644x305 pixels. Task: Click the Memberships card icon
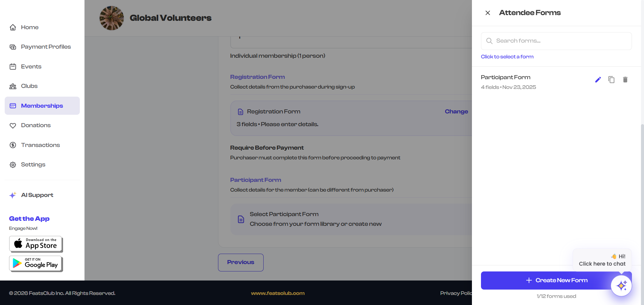pyautogui.click(x=13, y=106)
